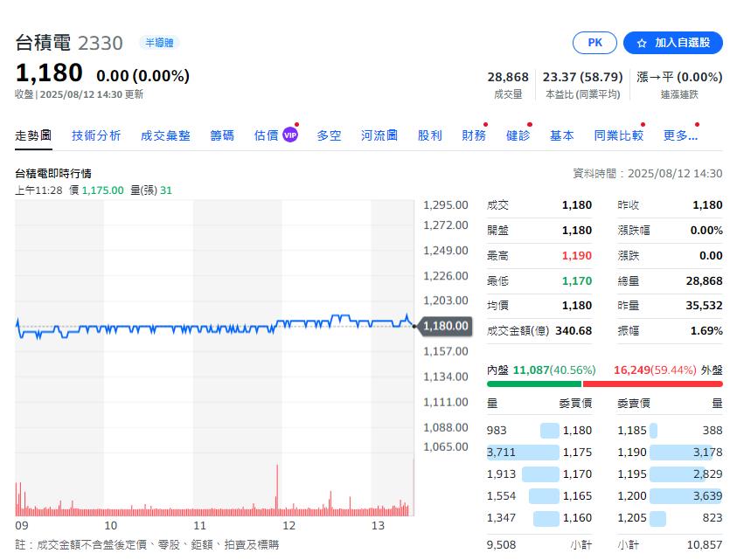Switch to the 河流圖 tab
Image resolution: width=737 pixels, height=560 pixels.
[379, 135]
